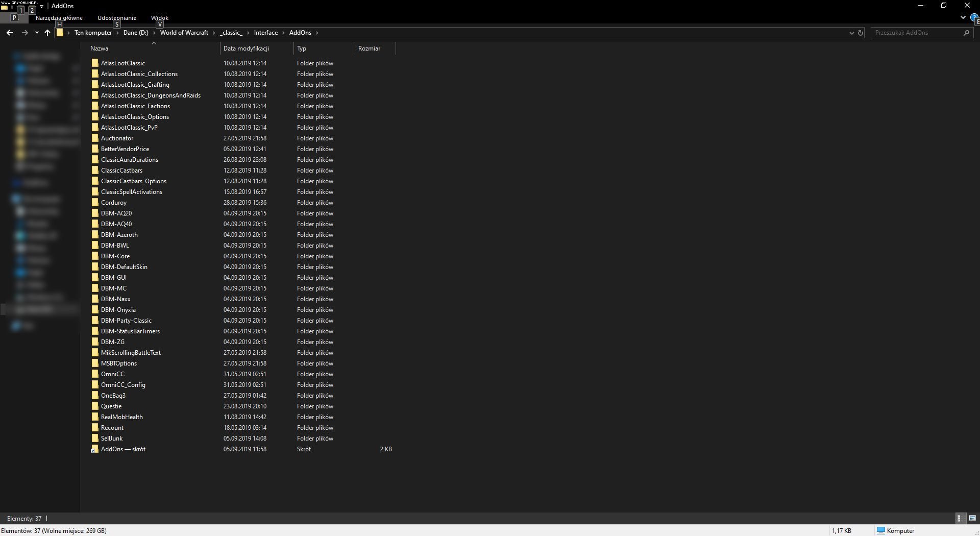Image resolution: width=980 pixels, height=536 pixels.
Task: Click the magnifier icon in search box
Action: [x=966, y=33]
